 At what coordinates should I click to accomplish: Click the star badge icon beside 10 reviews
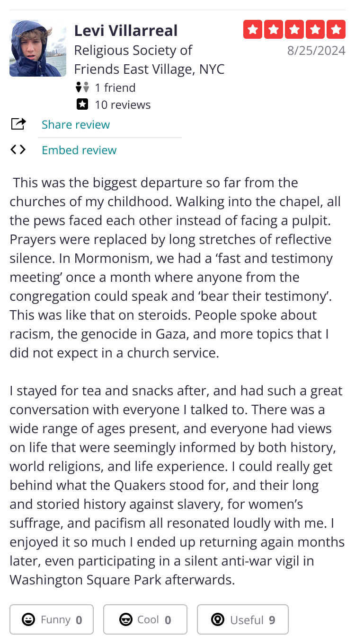coord(82,104)
